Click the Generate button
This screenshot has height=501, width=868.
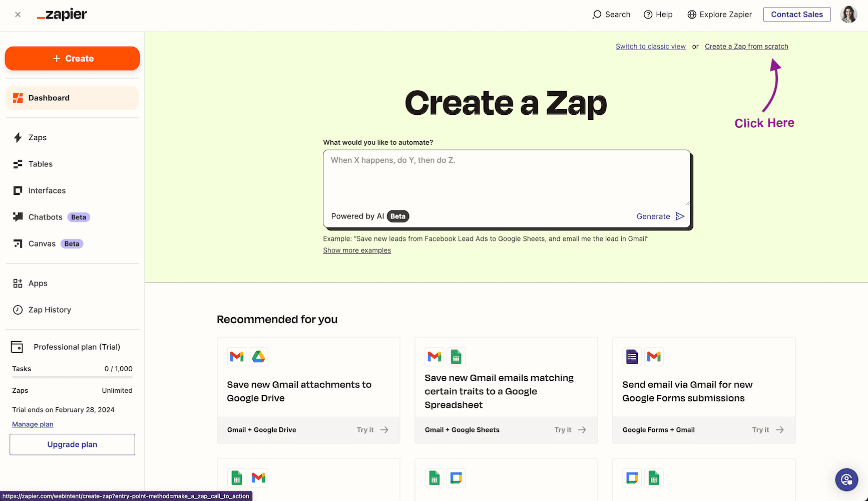660,216
